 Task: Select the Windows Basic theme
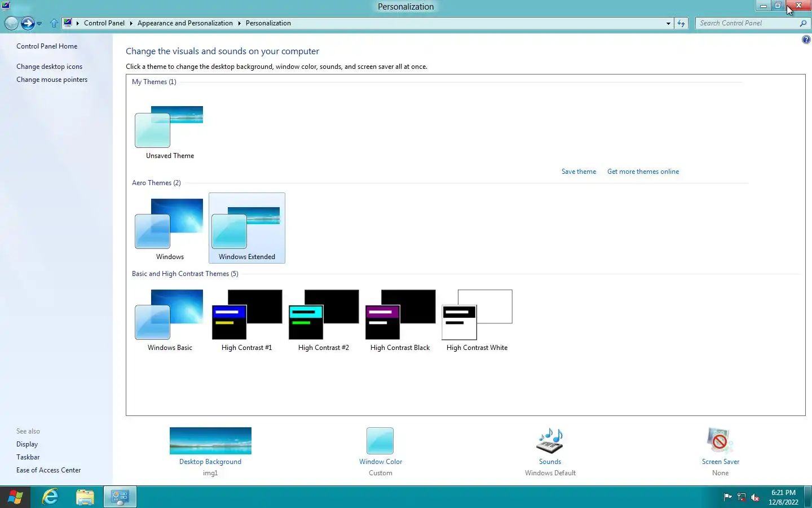[x=170, y=320]
